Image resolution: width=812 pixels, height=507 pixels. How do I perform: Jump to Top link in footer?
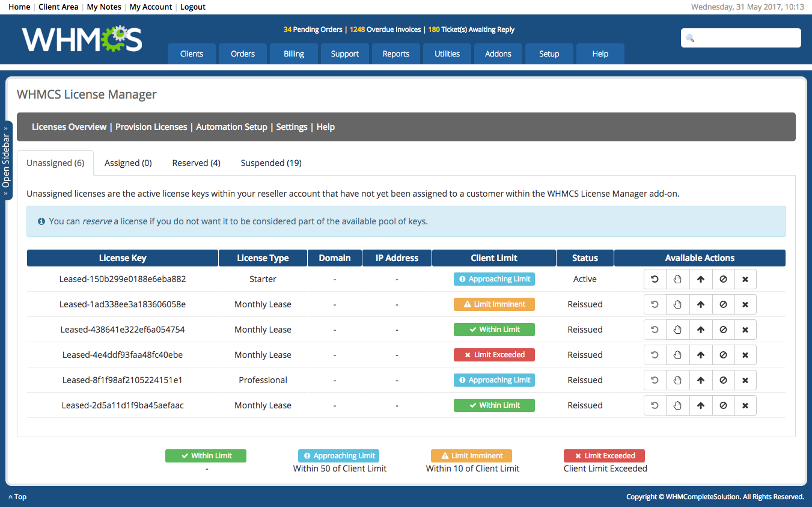[17, 497]
